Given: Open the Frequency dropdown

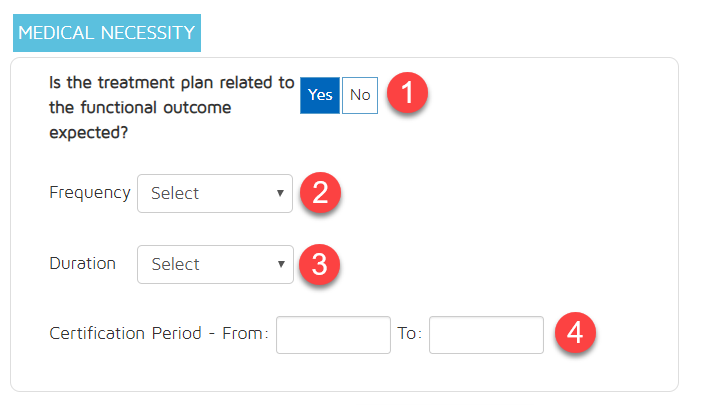Looking at the screenshot, I should click(215, 193).
